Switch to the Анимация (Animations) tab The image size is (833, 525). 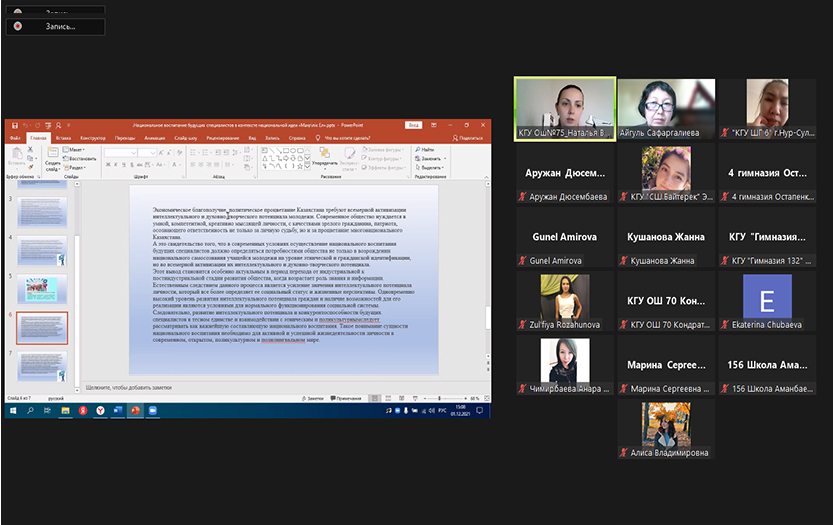(x=154, y=137)
